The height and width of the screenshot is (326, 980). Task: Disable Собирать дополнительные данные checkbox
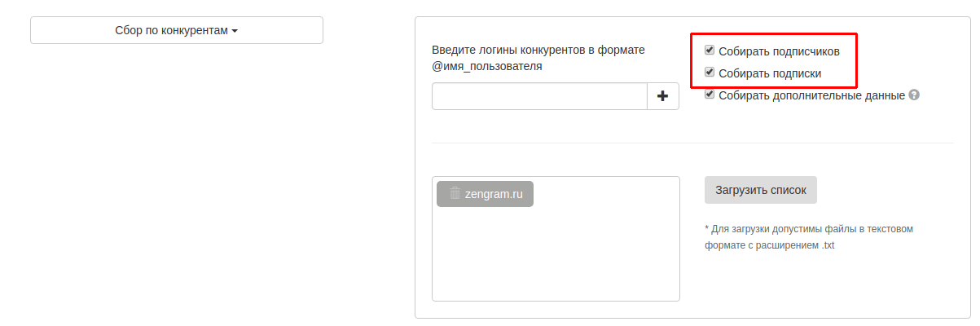pos(710,94)
